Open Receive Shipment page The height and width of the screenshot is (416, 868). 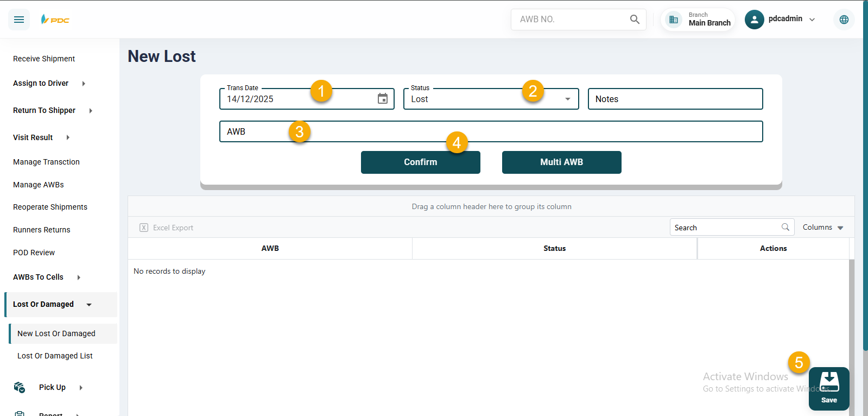pyautogui.click(x=44, y=59)
